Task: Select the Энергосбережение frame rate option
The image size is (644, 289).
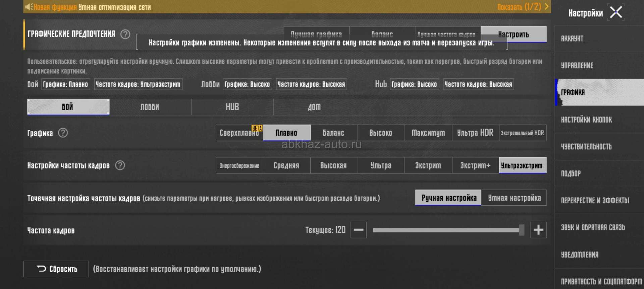Action: click(x=239, y=165)
